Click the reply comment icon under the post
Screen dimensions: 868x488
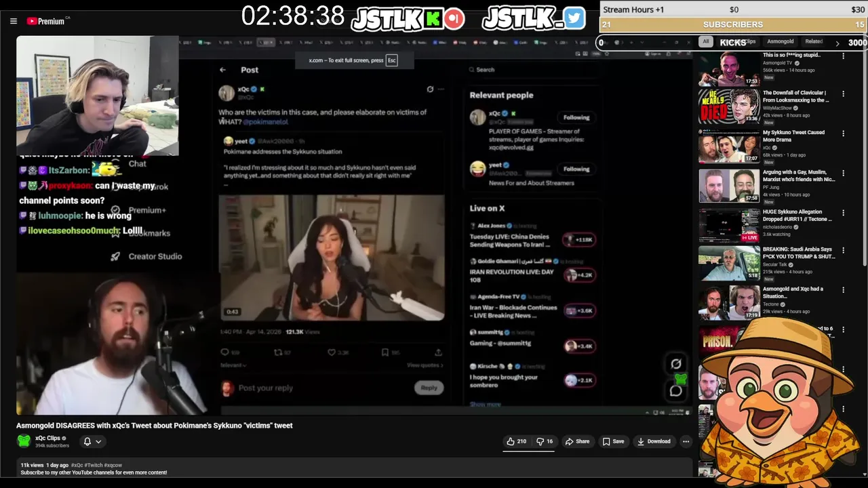pos(225,352)
